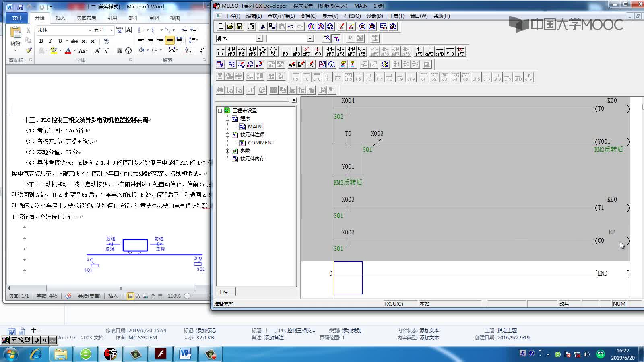644x362 pixels.
Task: Select MAIN program in project tree
Action: pos(254,126)
